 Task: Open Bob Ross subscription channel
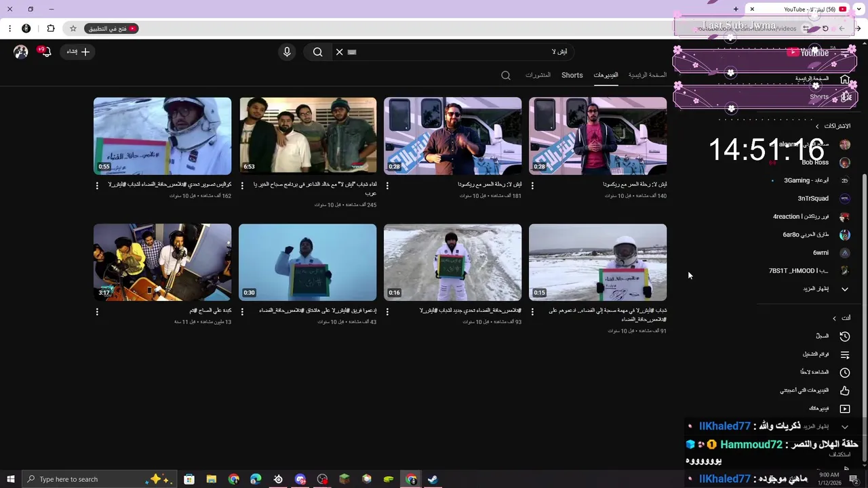coord(815,163)
